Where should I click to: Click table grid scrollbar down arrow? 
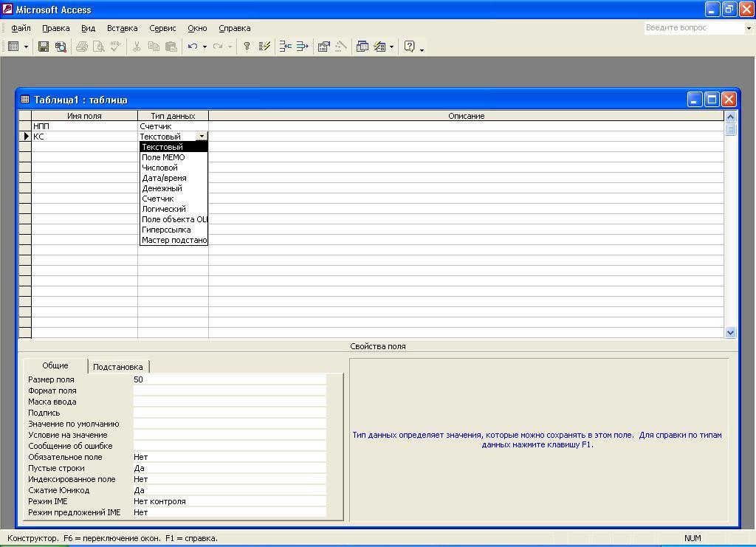(x=730, y=332)
